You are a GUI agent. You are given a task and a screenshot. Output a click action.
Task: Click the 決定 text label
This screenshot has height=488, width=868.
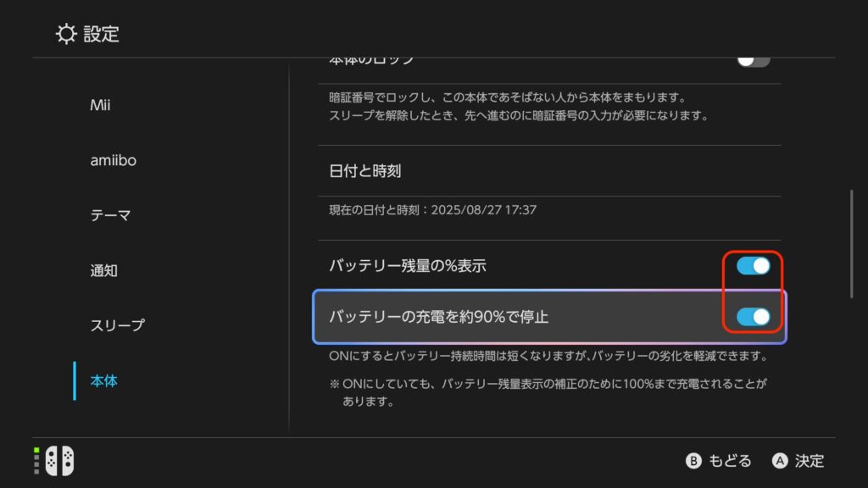coord(810,461)
